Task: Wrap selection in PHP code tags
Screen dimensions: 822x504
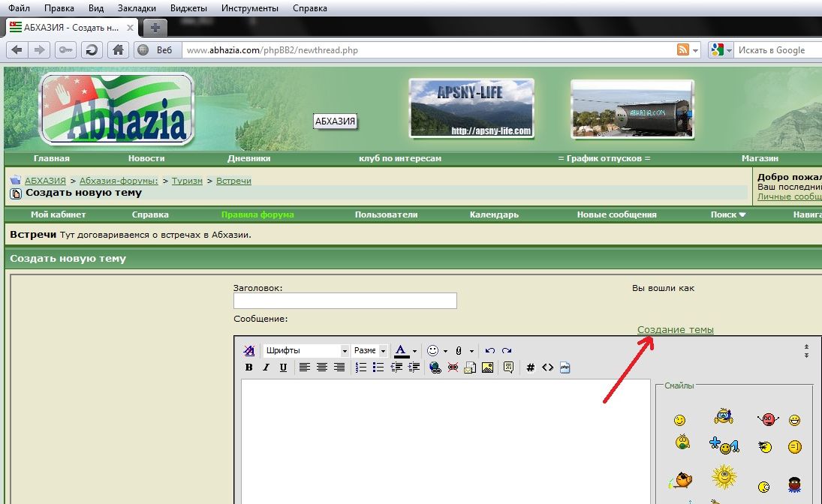Action: click(x=565, y=367)
